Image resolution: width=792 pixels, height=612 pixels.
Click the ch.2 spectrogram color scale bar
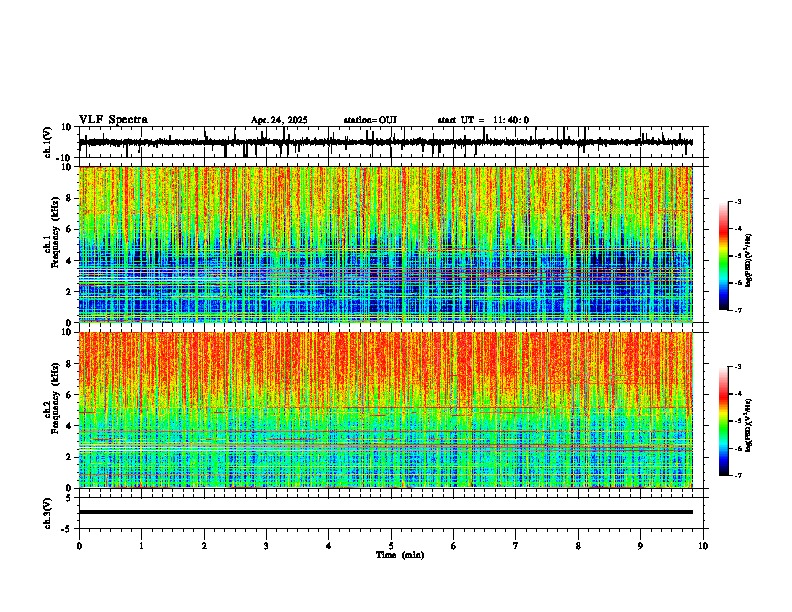(x=723, y=421)
